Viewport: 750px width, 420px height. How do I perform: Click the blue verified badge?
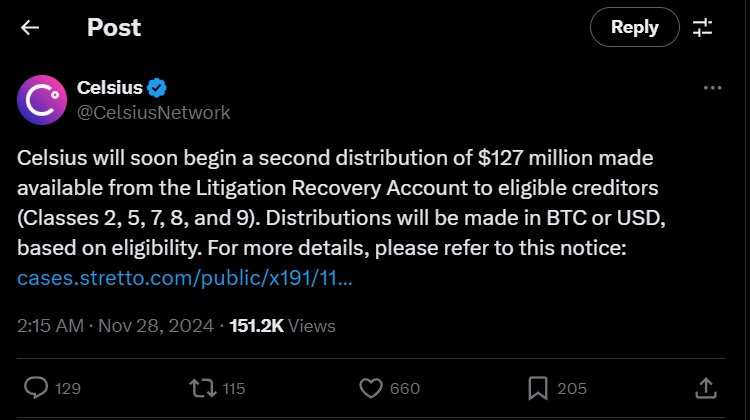point(158,88)
